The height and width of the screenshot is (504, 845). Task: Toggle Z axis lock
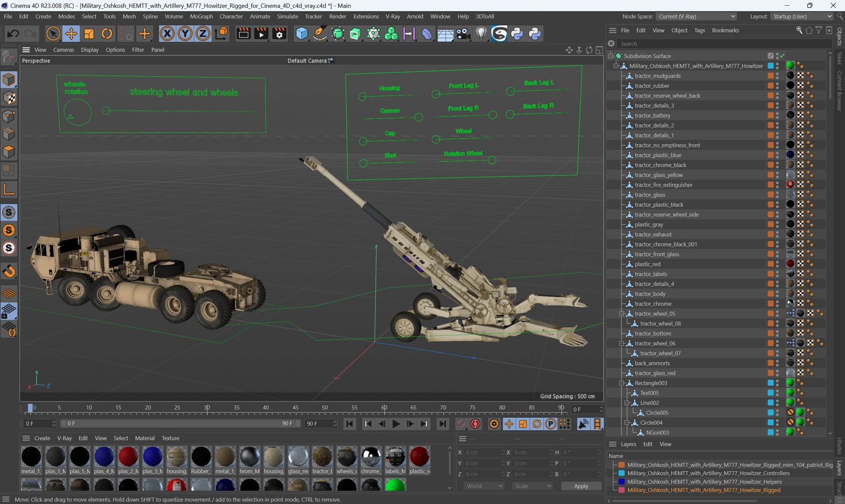(x=203, y=34)
